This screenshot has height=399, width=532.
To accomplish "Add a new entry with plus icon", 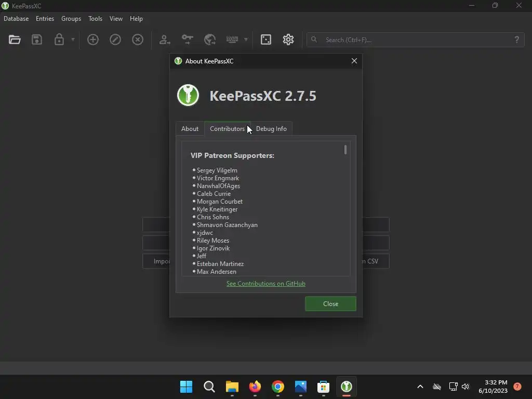I will tap(92, 39).
